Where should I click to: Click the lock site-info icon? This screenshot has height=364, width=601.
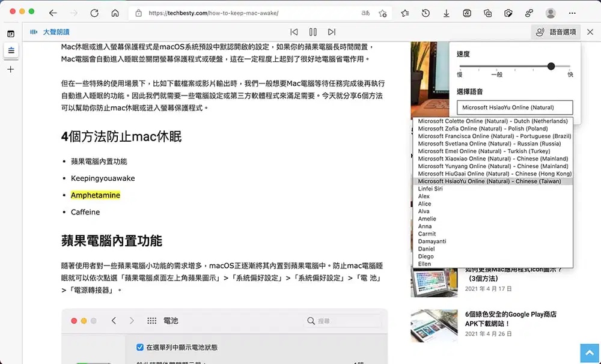139,13
